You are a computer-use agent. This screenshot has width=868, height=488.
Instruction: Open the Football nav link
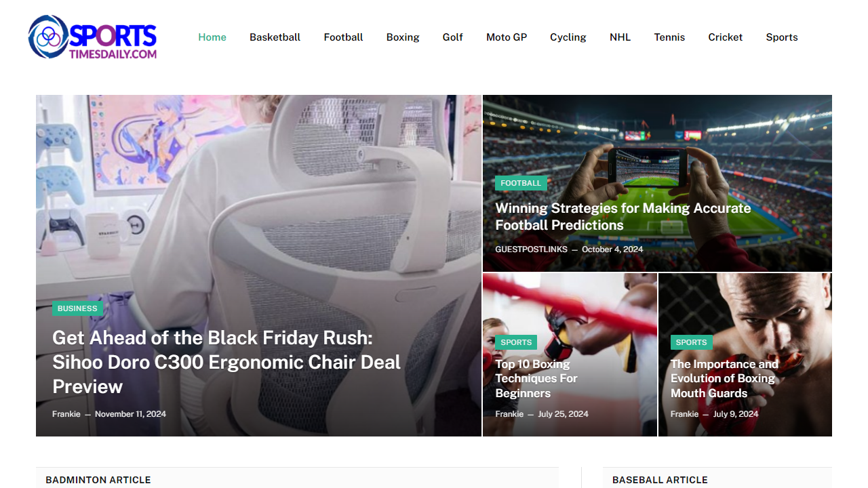coord(343,37)
